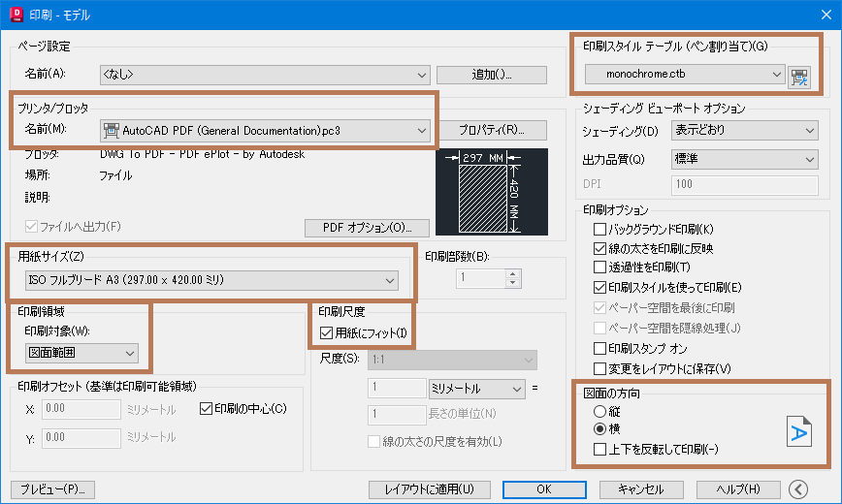Click the collapse options arrow icon
842x504 pixels.
pos(798,488)
